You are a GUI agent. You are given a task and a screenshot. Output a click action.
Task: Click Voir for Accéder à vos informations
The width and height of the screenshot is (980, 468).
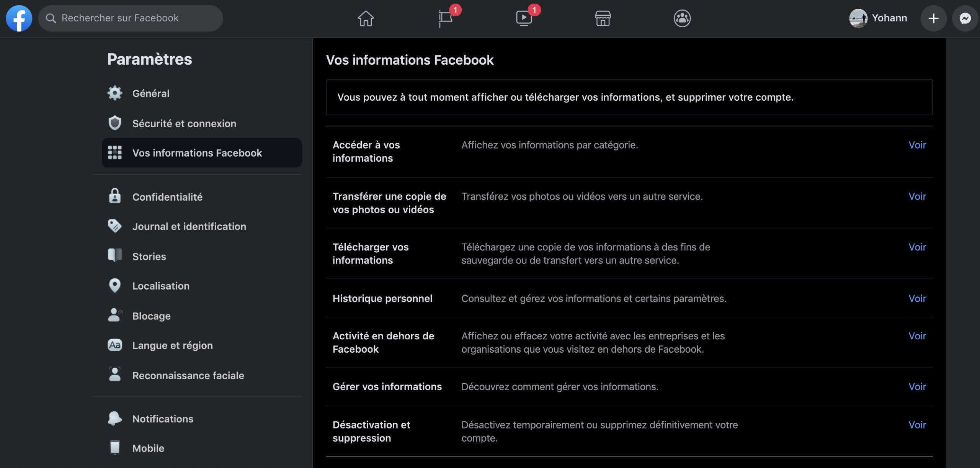click(917, 145)
